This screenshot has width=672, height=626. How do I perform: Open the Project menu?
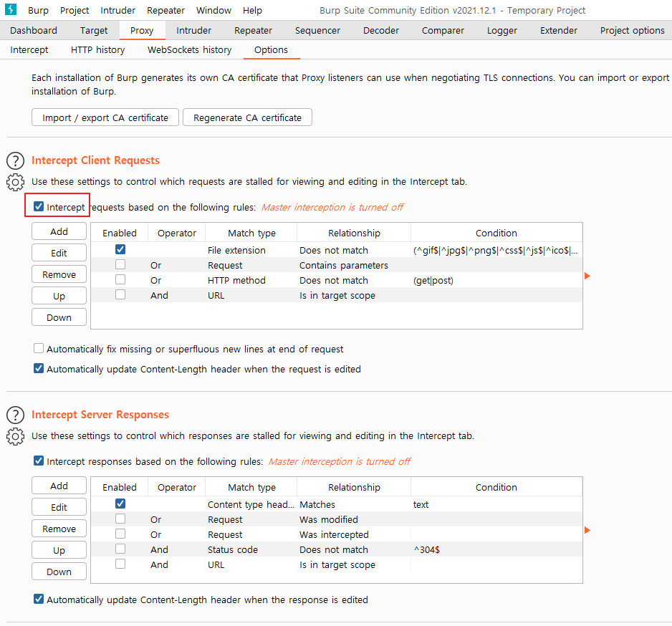(75, 10)
